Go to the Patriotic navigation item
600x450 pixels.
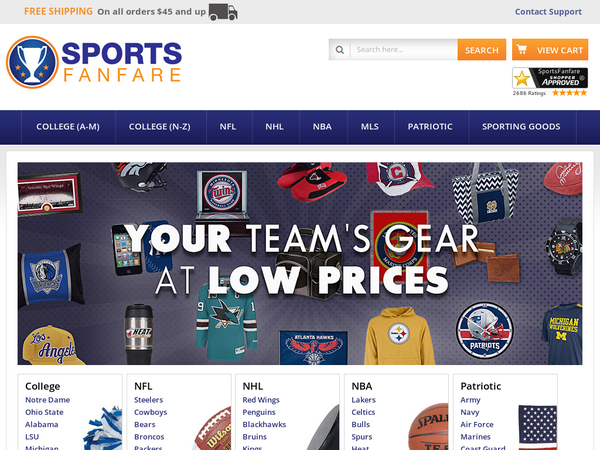[x=430, y=127]
